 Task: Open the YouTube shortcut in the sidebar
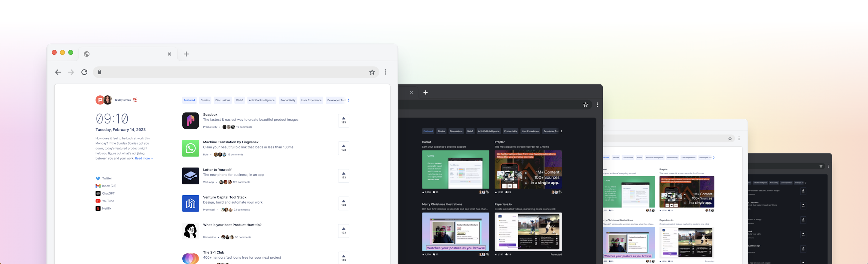coord(108,201)
